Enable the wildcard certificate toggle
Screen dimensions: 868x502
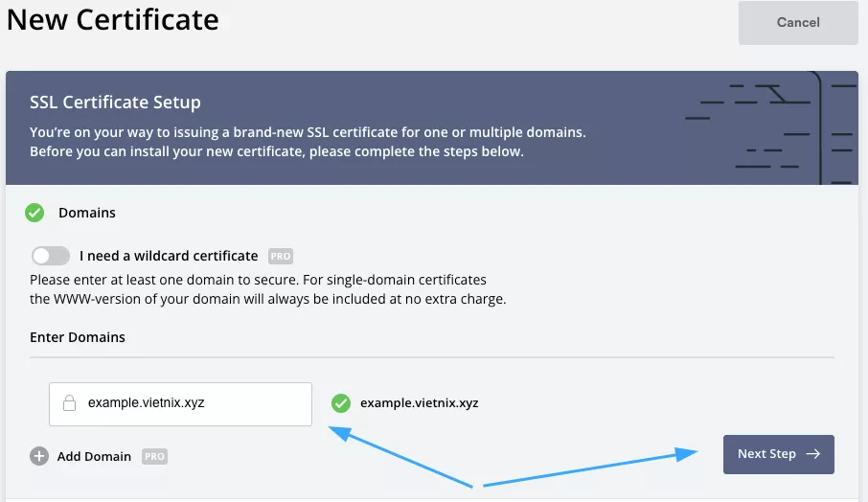click(51, 256)
